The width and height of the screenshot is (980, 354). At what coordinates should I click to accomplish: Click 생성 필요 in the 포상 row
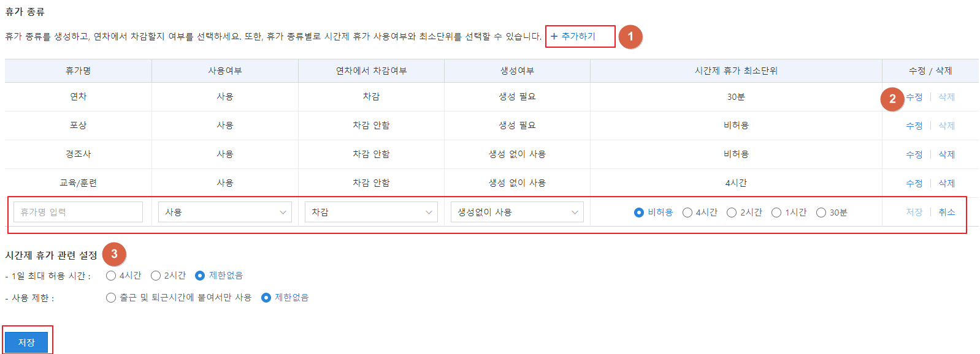point(517,126)
